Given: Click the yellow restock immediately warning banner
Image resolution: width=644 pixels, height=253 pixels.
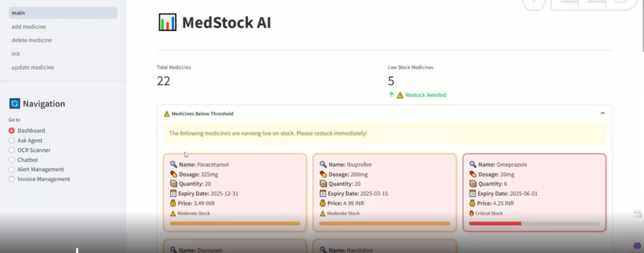Looking at the screenshot, I should pos(384,133).
